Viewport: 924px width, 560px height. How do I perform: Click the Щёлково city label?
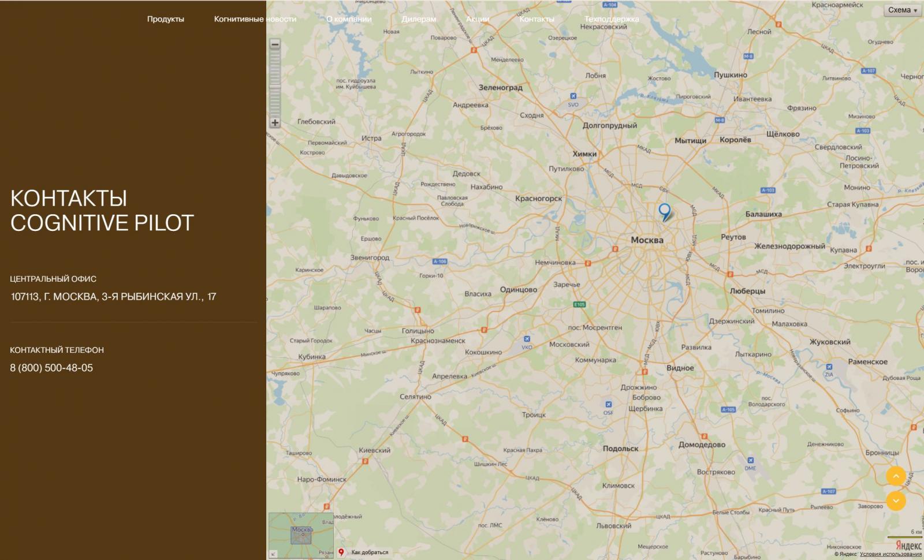[783, 134]
